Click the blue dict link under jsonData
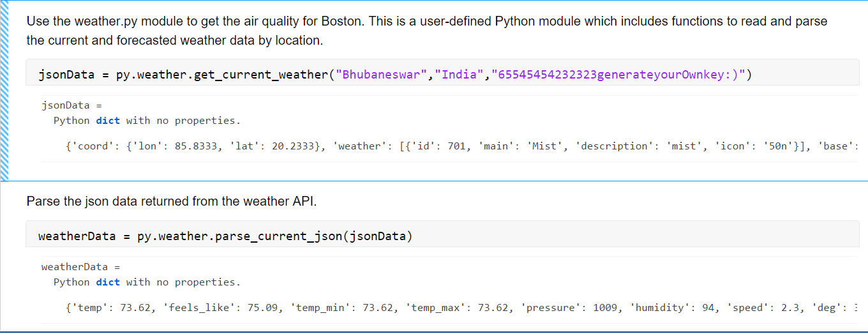This screenshot has height=334, width=868. [108, 120]
